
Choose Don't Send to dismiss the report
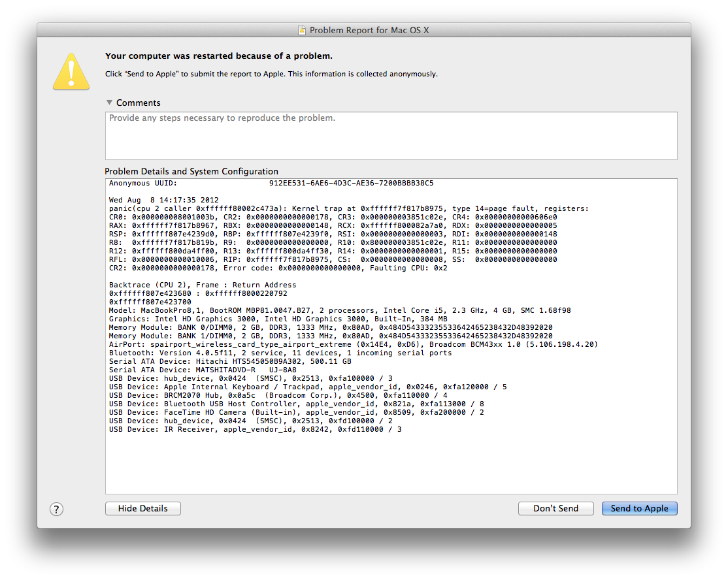[x=555, y=508]
